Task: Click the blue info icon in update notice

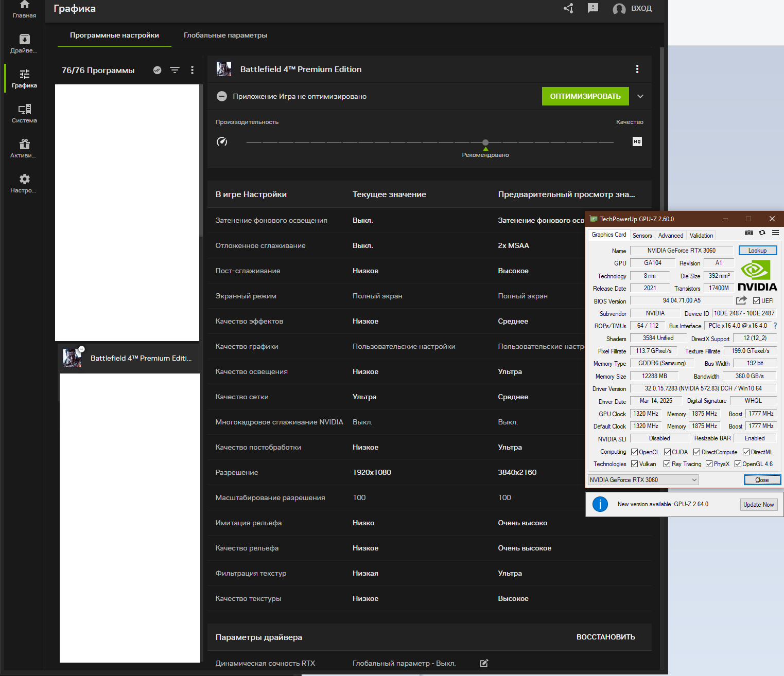Action: 600,504
